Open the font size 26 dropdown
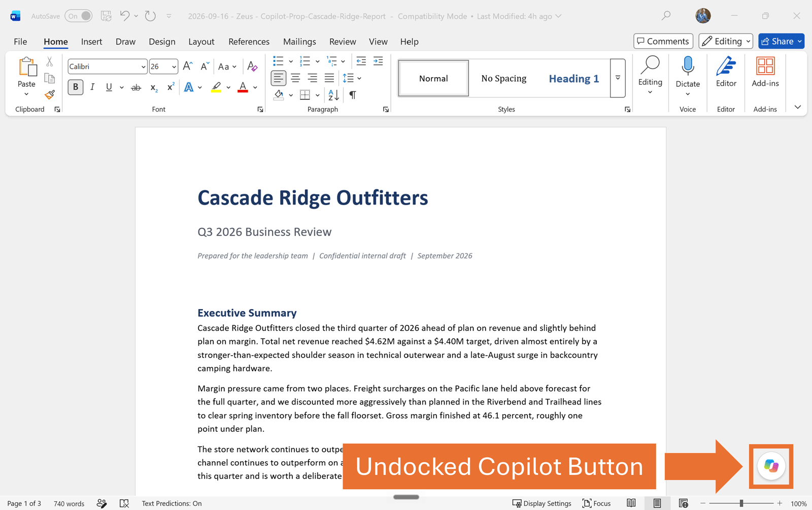The image size is (812, 510). coord(174,66)
